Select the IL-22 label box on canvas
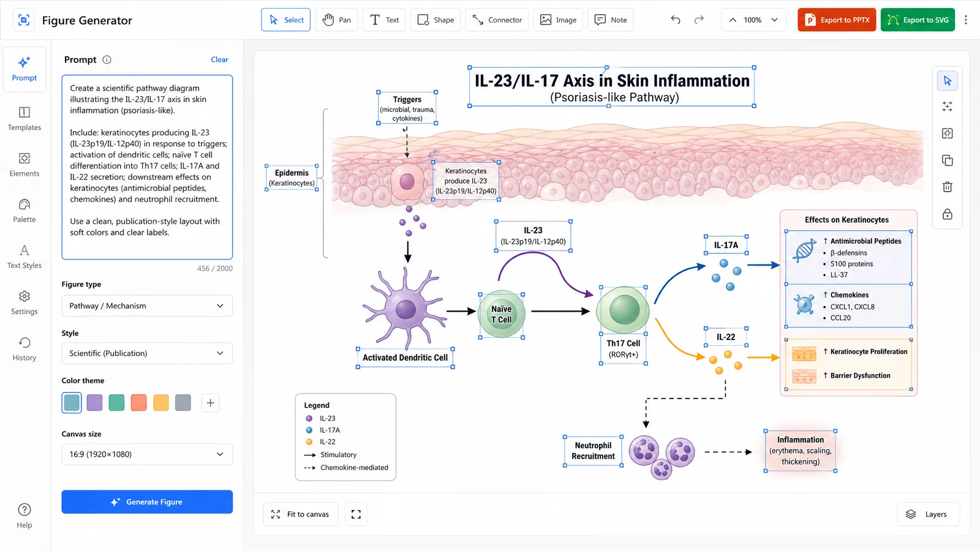The height and width of the screenshot is (551, 980). (x=726, y=337)
